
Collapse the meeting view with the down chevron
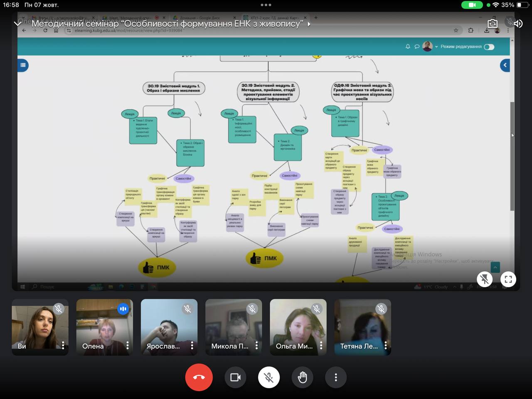(x=17, y=24)
